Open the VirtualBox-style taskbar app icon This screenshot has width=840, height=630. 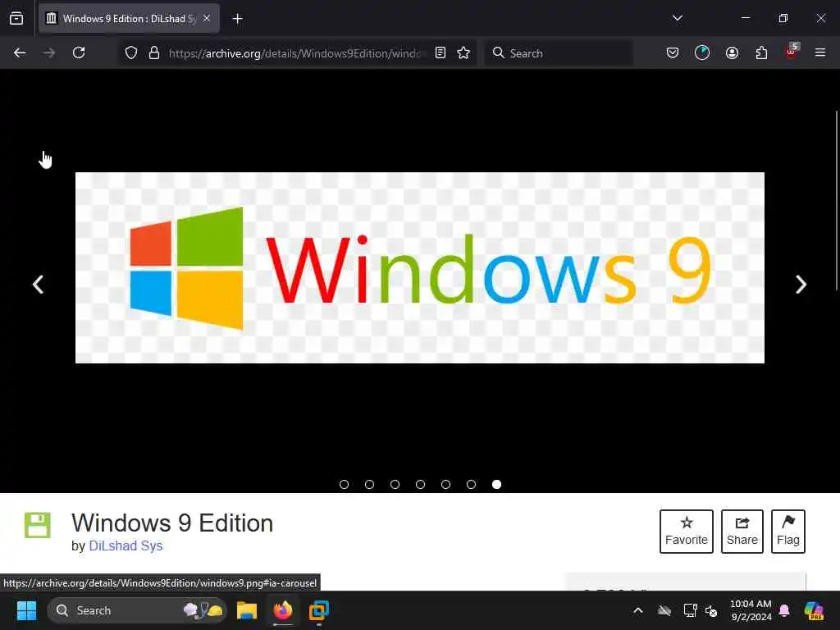coord(319,610)
